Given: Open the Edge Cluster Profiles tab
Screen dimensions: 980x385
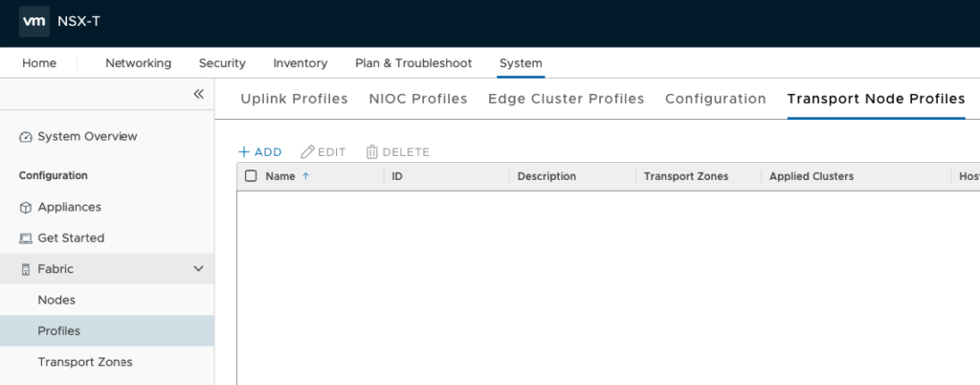Looking at the screenshot, I should pyautogui.click(x=566, y=99).
